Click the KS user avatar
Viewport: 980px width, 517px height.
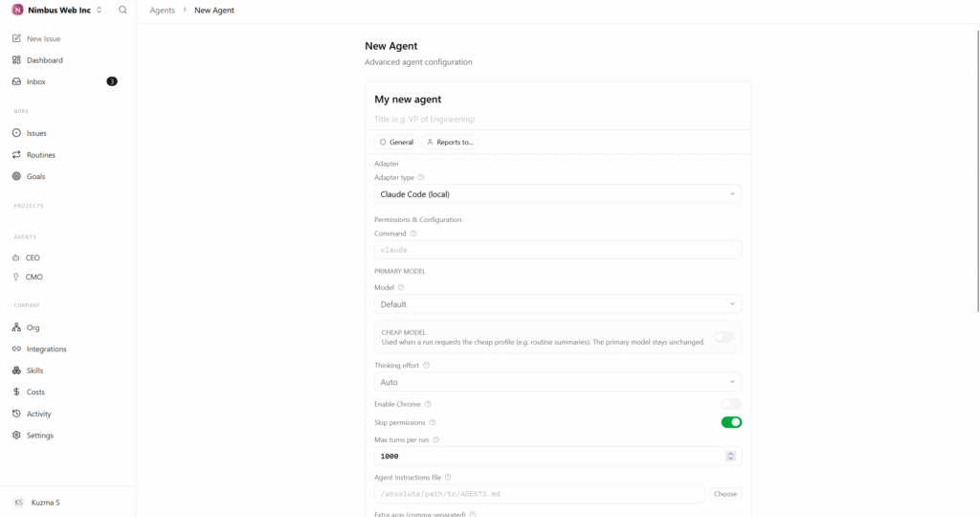coord(19,503)
